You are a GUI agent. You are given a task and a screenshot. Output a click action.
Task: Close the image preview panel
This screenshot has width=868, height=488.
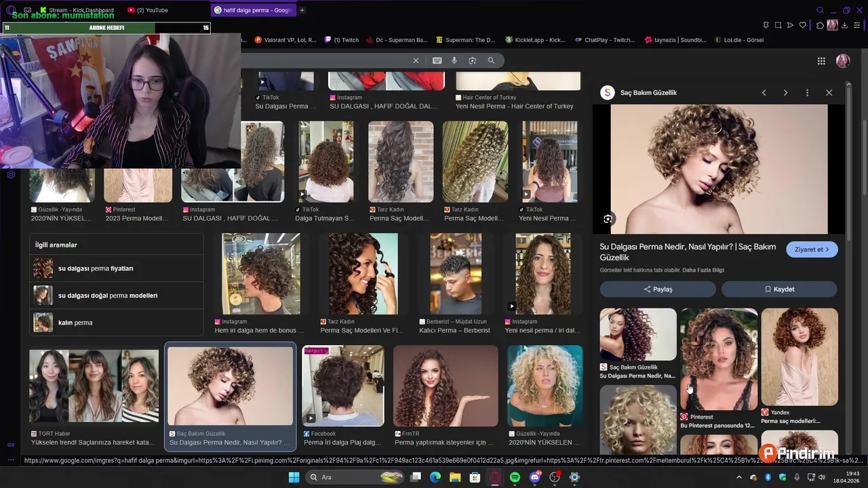pos(829,92)
